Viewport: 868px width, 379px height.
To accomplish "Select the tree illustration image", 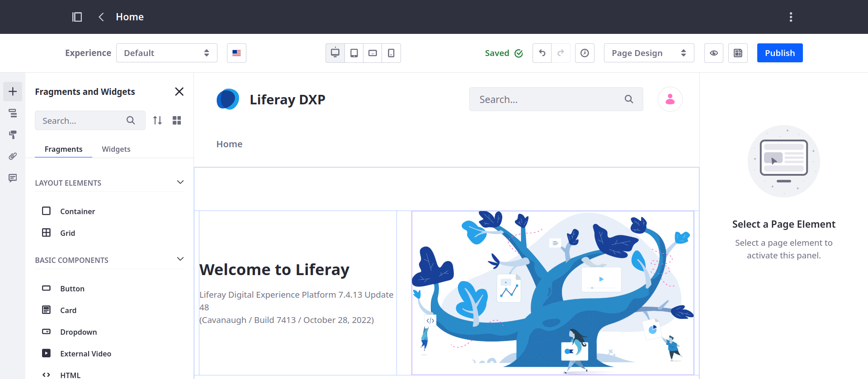I will 552,293.
